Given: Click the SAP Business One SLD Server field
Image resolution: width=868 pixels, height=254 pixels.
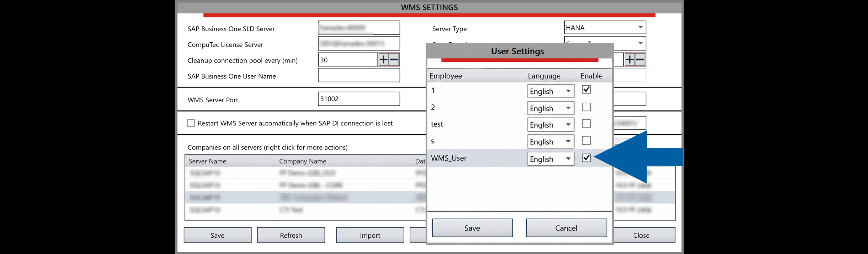Looking at the screenshot, I should click(x=359, y=27).
